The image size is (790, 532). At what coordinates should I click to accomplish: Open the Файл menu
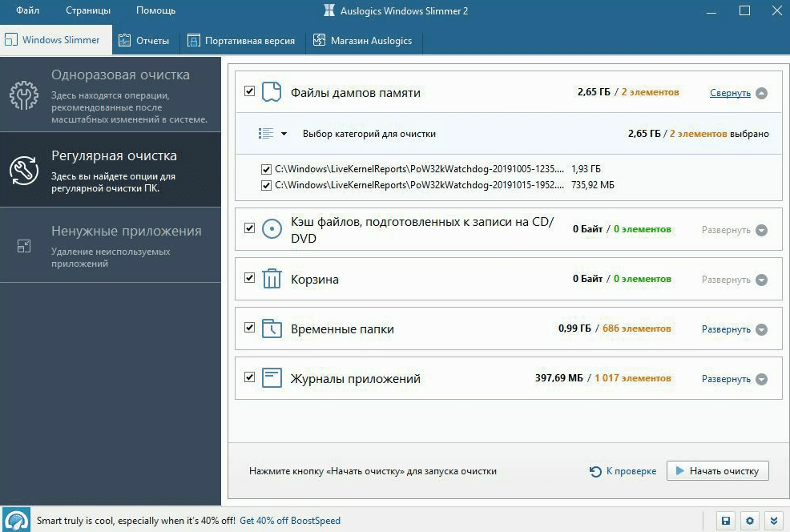[x=27, y=10]
